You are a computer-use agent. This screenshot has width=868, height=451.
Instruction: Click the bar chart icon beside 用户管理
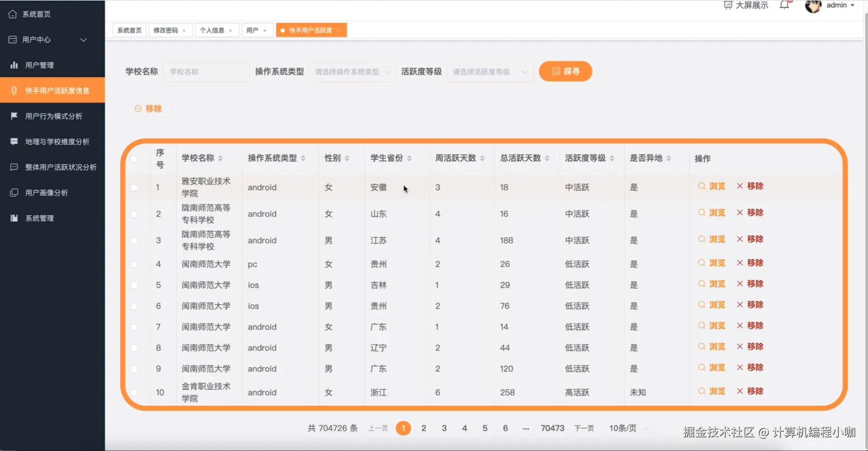tap(14, 65)
